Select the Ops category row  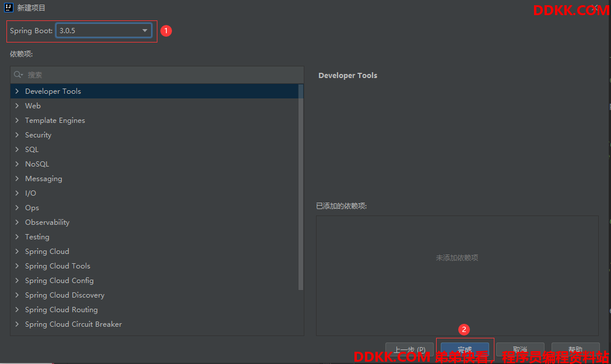[154, 207]
